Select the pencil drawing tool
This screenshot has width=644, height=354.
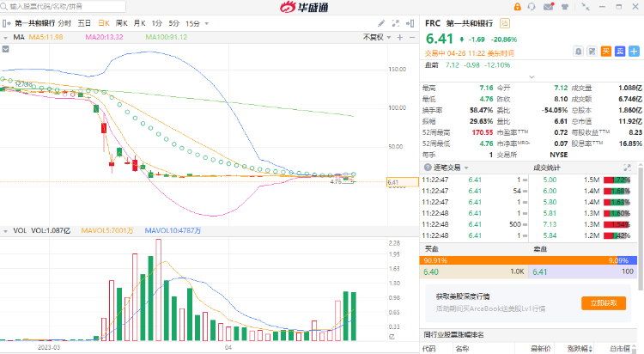[381, 23]
